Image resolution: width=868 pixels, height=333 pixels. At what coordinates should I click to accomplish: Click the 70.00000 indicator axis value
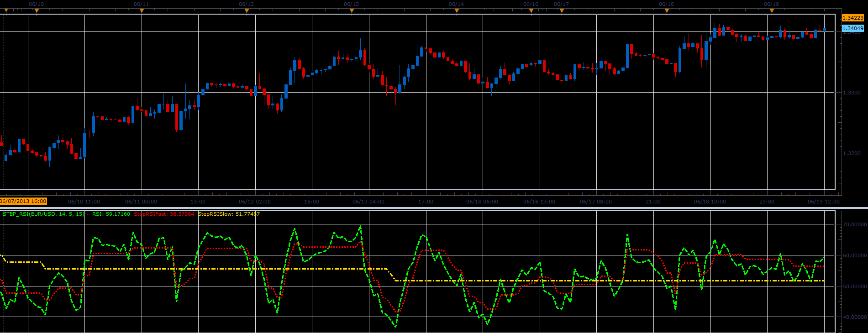tap(854, 224)
